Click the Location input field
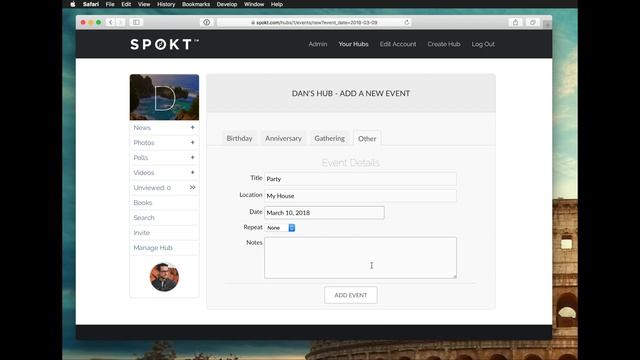This screenshot has width=640, height=360. coord(360,196)
